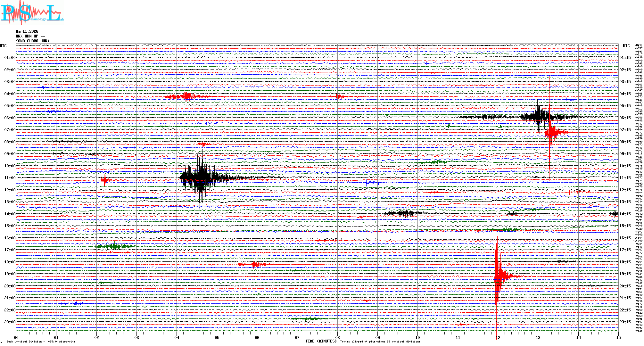Click the green event near 17:00 trace
Viewport: 644px width, 346px height.
(114, 246)
